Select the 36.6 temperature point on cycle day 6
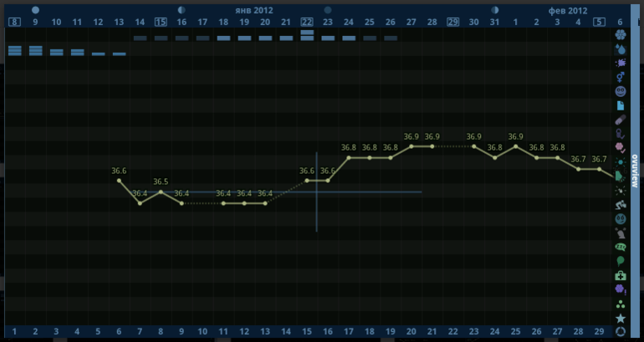The height and width of the screenshot is (342, 644). click(119, 181)
